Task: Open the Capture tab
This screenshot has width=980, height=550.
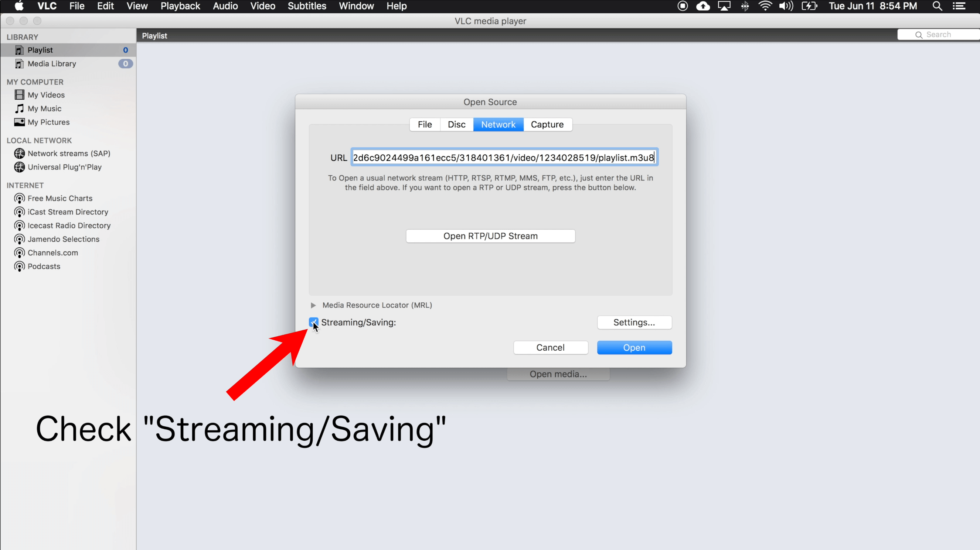Action: 547,124
